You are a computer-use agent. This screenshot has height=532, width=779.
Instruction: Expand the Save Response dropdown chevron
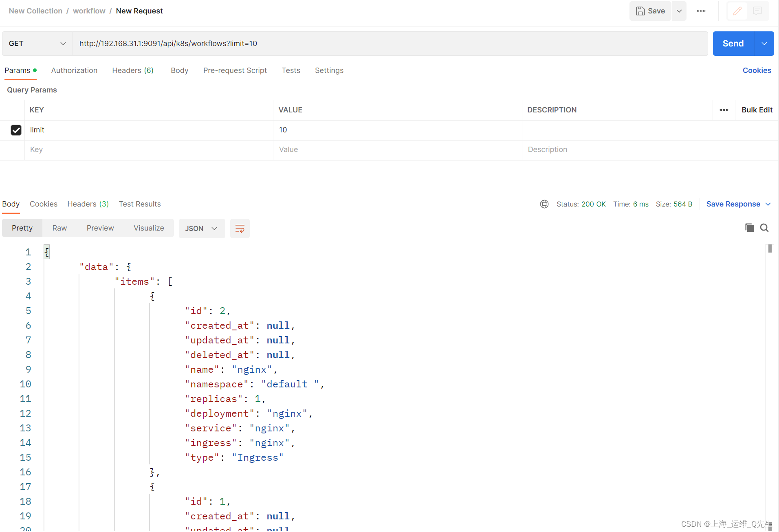click(768, 204)
